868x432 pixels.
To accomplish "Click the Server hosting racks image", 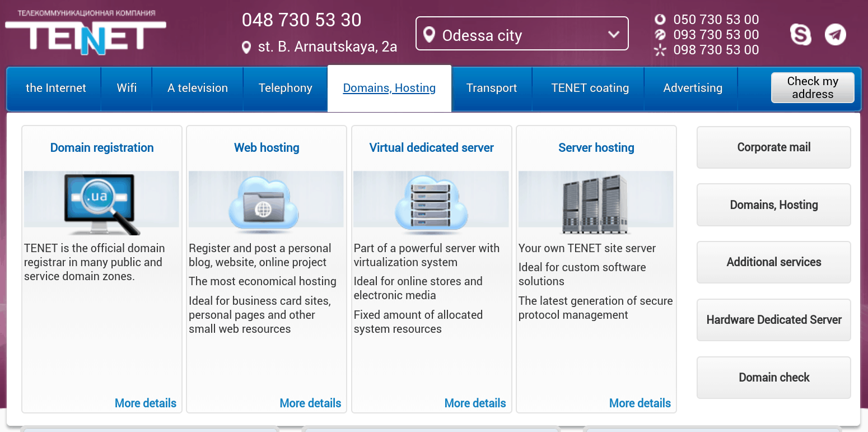I will pyautogui.click(x=595, y=204).
